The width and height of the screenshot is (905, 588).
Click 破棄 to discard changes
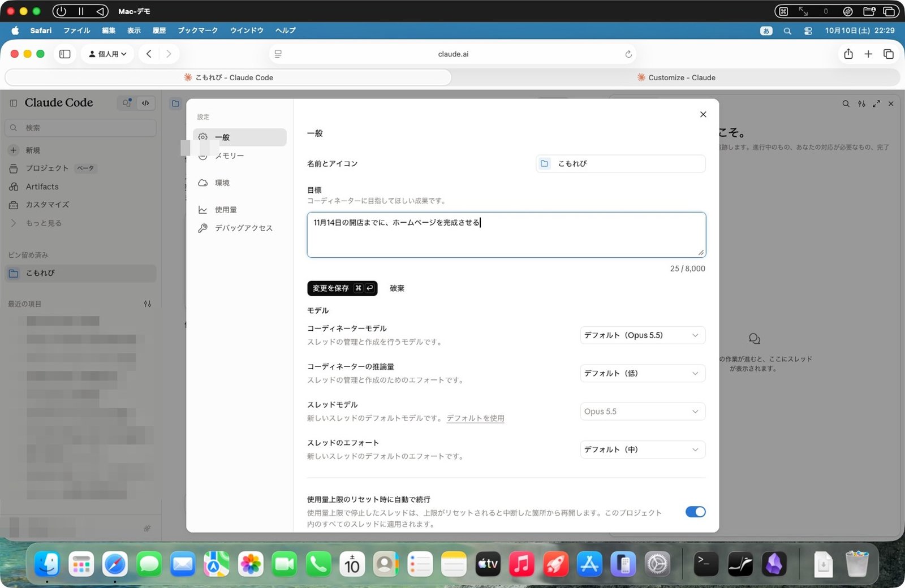point(397,288)
